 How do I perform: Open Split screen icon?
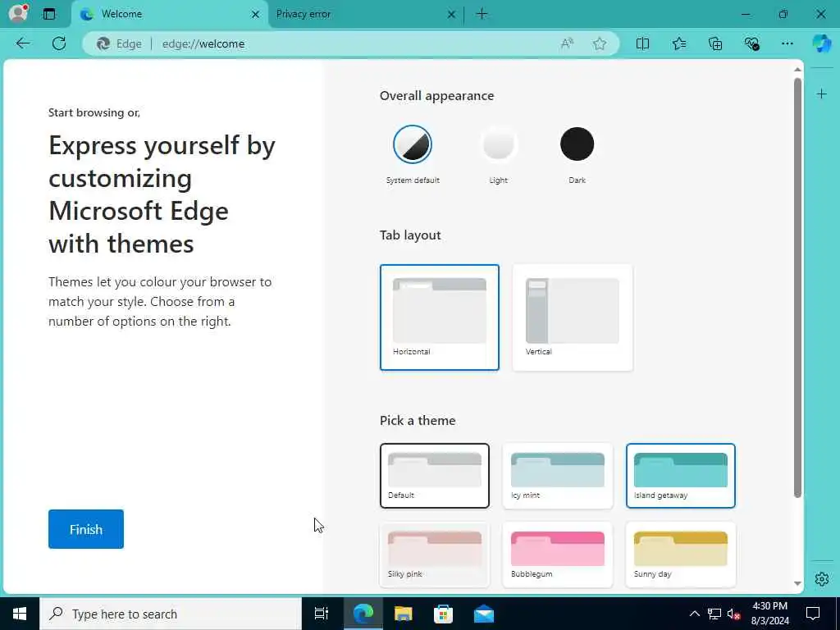(642, 43)
